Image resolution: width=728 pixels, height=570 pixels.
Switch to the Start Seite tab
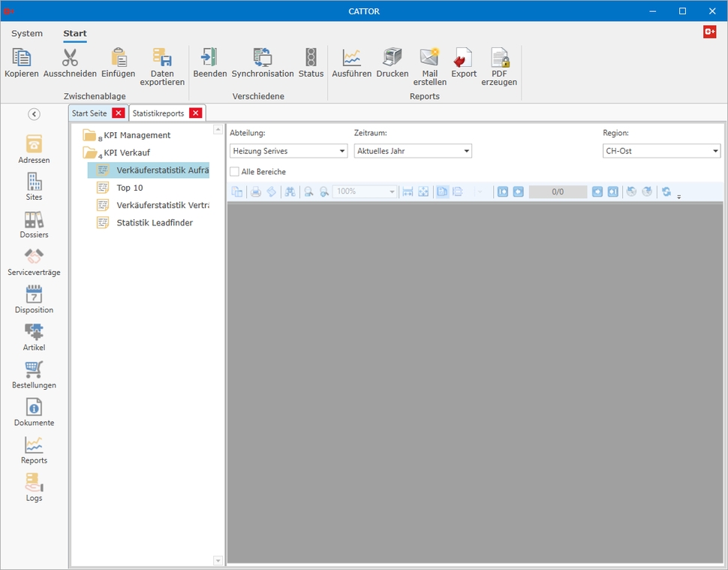[x=89, y=113]
